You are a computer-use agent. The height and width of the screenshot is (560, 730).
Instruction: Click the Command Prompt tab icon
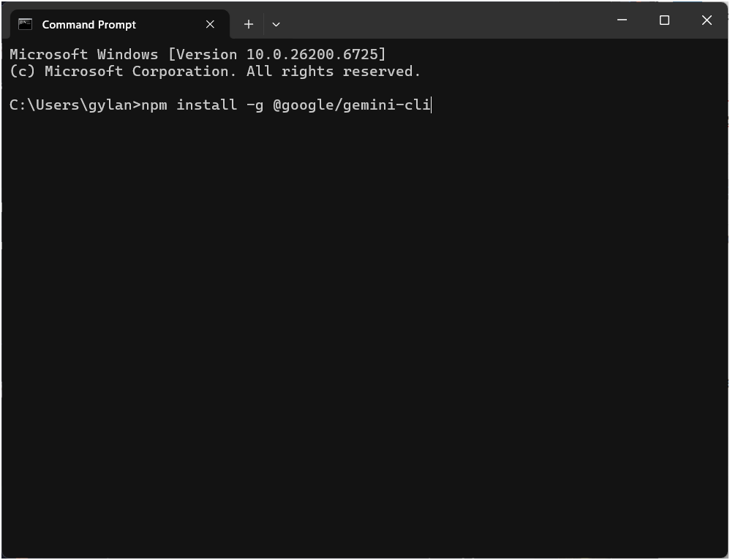(26, 24)
